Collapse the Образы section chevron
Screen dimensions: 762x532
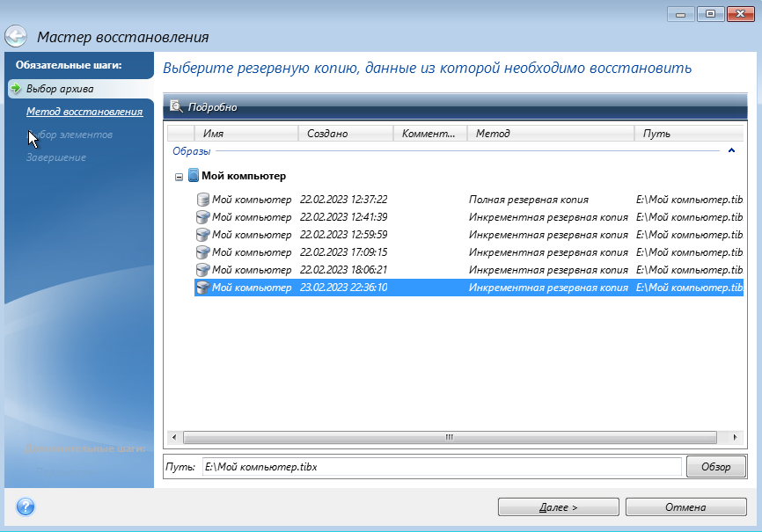(730, 151)
